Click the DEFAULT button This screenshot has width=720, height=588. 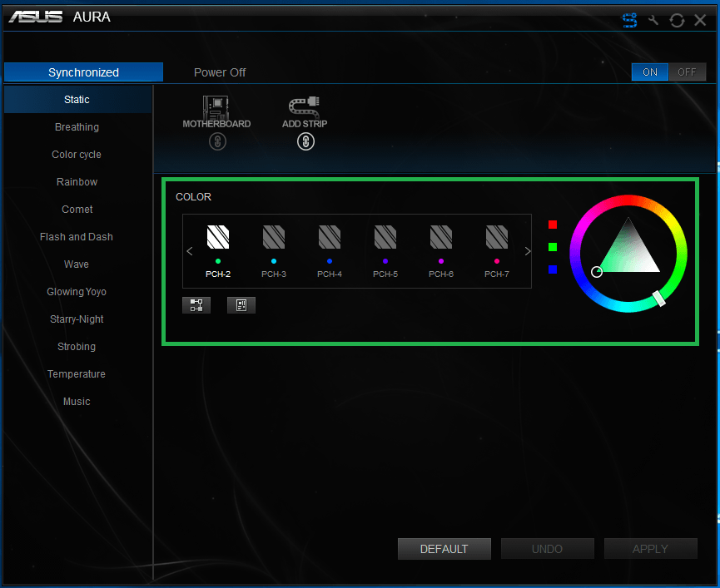(444, 549)
